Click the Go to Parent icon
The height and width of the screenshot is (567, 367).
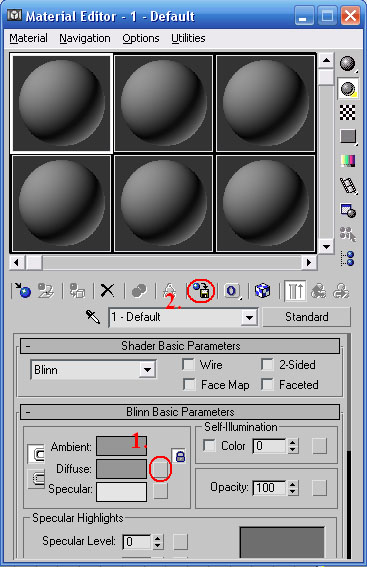coord(319,291)
